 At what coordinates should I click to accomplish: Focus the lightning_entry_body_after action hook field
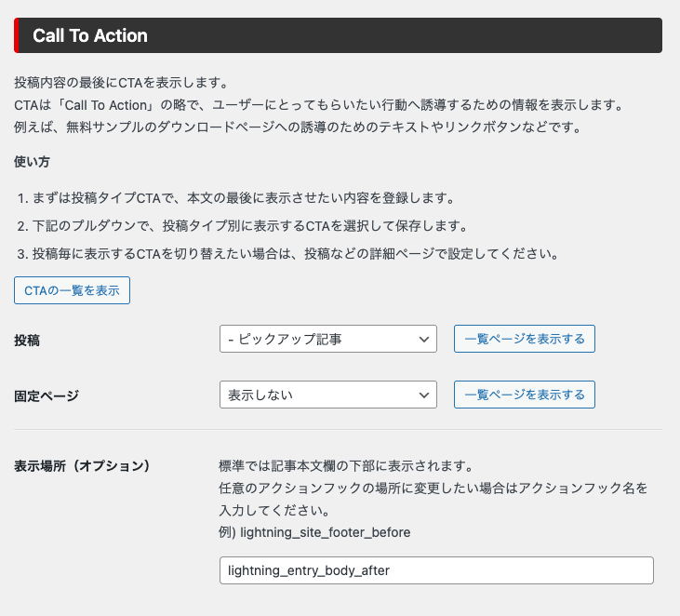(435, 570)
